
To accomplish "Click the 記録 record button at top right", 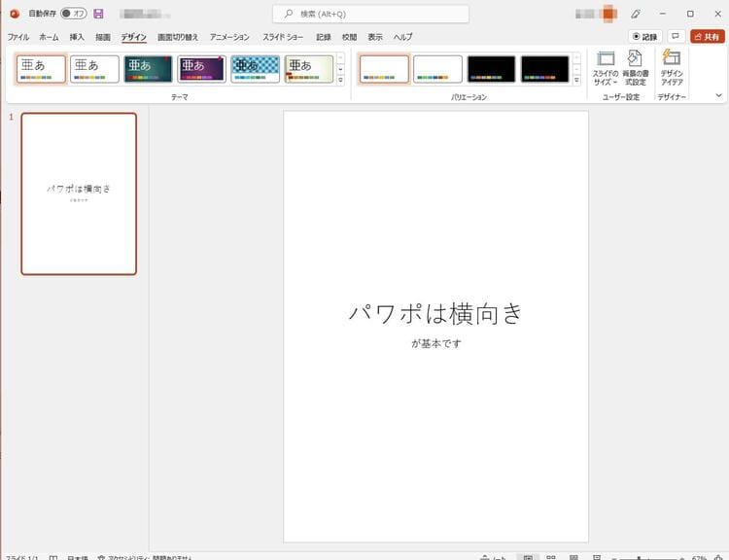I will [644, 36].
